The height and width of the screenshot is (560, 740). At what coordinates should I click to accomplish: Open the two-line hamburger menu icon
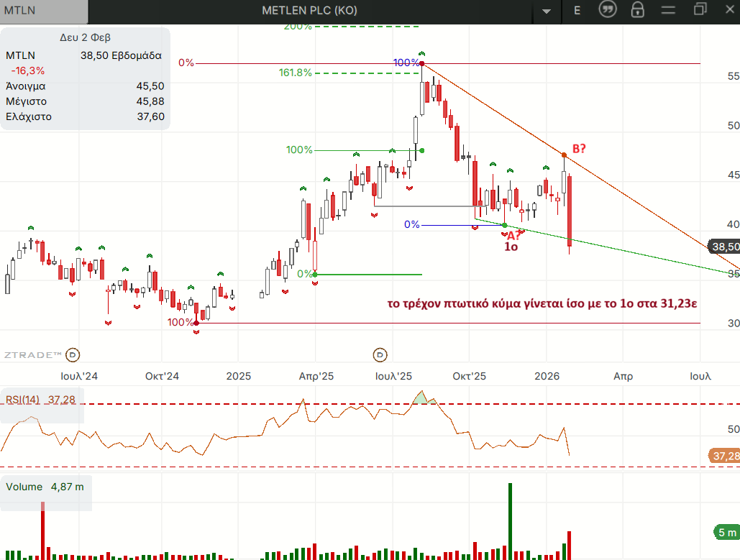pos(669,10)
